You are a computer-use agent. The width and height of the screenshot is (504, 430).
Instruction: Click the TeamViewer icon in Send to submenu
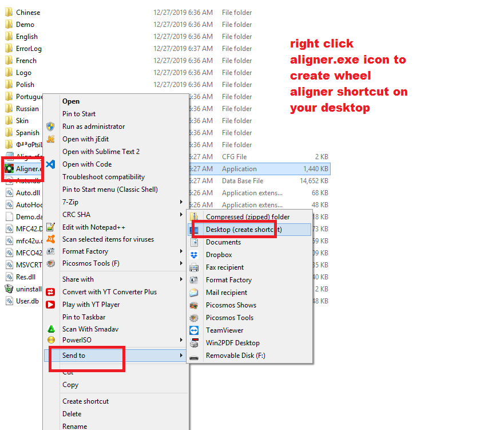click(195, 330)
